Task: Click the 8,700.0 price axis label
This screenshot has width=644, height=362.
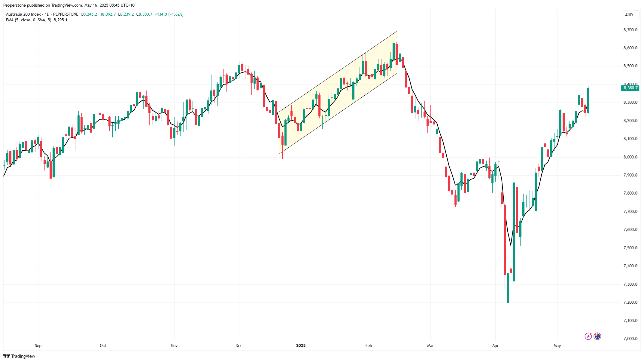Action: point(630,30)
